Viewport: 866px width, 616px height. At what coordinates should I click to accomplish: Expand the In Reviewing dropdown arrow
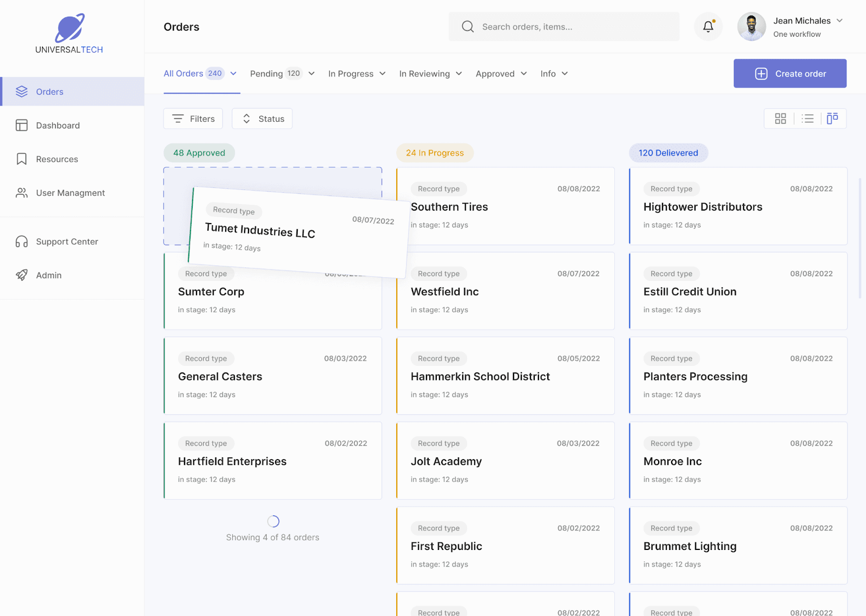[458, 74]
